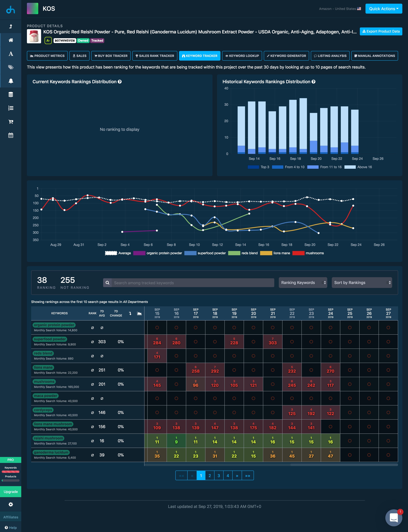Screen dimensions: 408x532
Task: Open Sort by Rankings dropdown
Action: 362,283
